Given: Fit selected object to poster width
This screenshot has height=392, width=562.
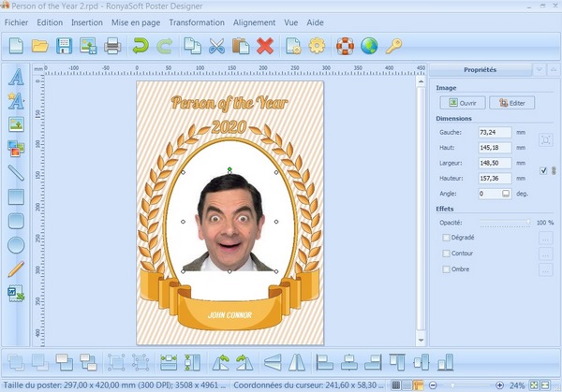Looking at the screenshot, I should click(169, 362).
